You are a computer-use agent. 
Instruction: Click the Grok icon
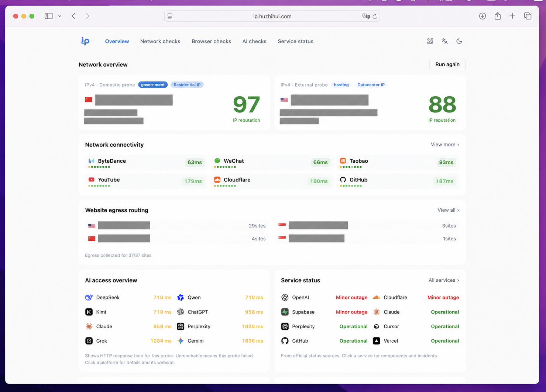pyautogui.click(x=89, y=341)
